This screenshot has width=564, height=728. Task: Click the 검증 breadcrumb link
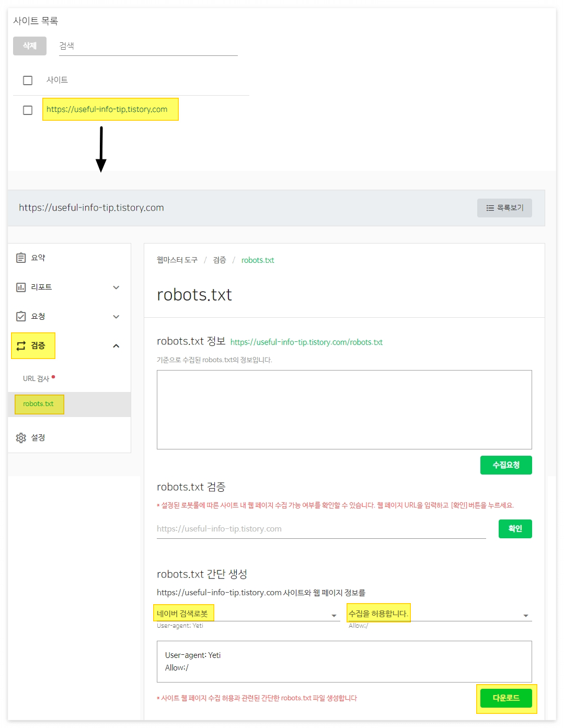(x=220, y=260)
